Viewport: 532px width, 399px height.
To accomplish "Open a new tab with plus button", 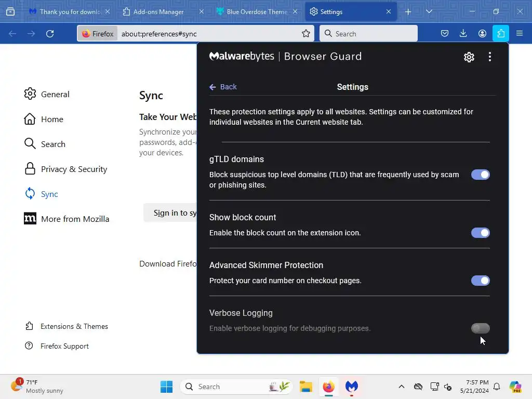I will click(x=408, y=12).
